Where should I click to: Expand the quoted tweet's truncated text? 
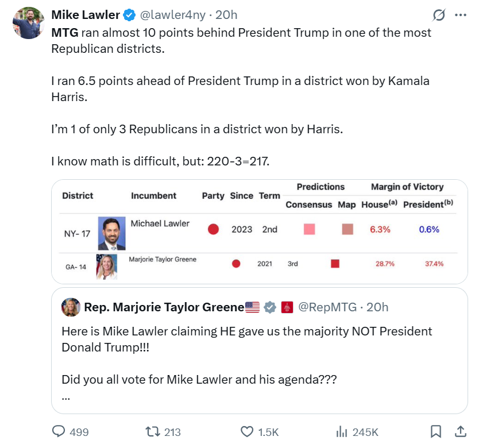click(65, 397)
